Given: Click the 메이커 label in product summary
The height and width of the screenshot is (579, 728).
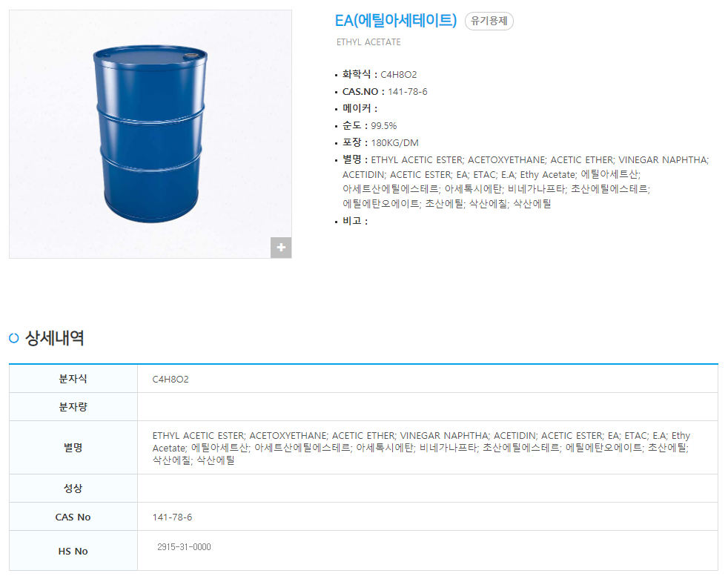Looking at the screenshot, I should pos(360,109).
